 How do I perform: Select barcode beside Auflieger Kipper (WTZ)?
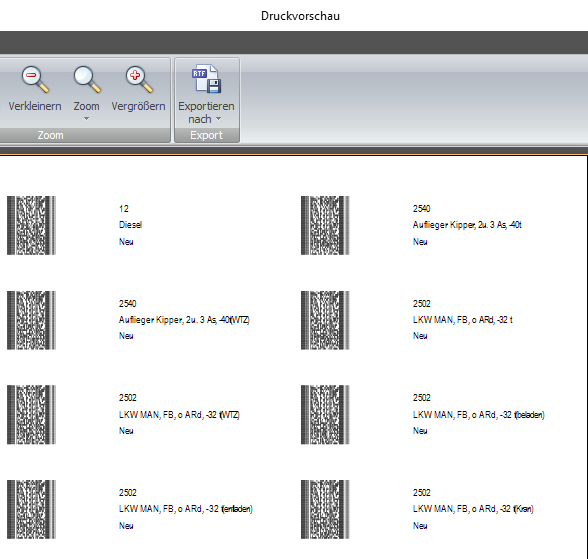click(32, 320)
